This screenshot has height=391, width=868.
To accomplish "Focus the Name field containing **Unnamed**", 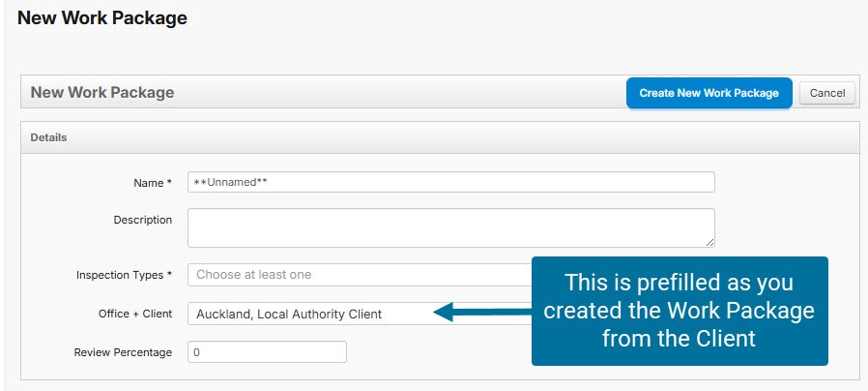I will pyautogui.click(x=450, y=182).
